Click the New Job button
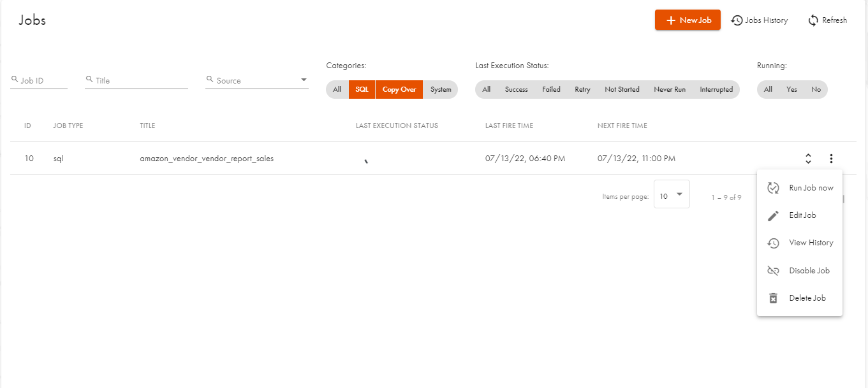The width and height of the screenshot is (868, 388). pyautogui.click(x=688, y=20)
